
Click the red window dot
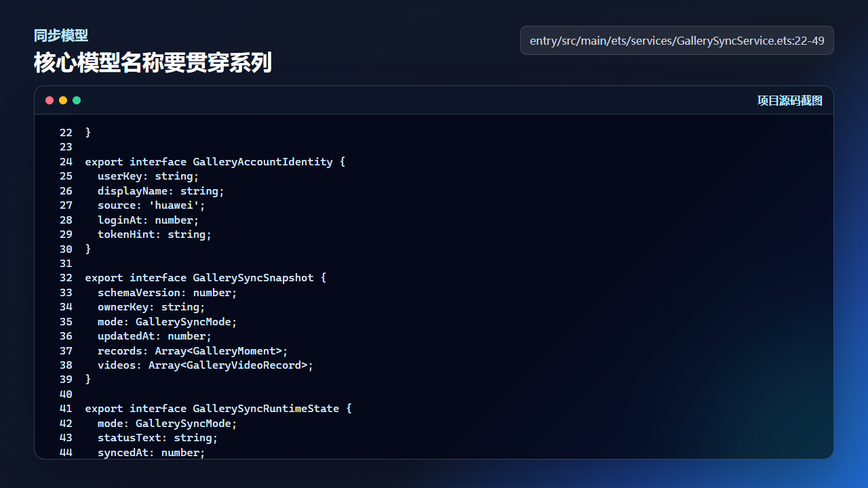tap(50, 100)
